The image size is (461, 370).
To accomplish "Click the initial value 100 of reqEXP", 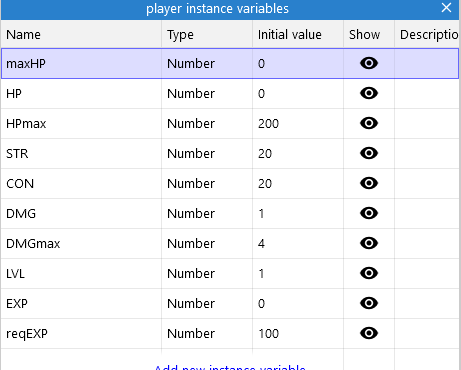I will (x=268, y=334).
